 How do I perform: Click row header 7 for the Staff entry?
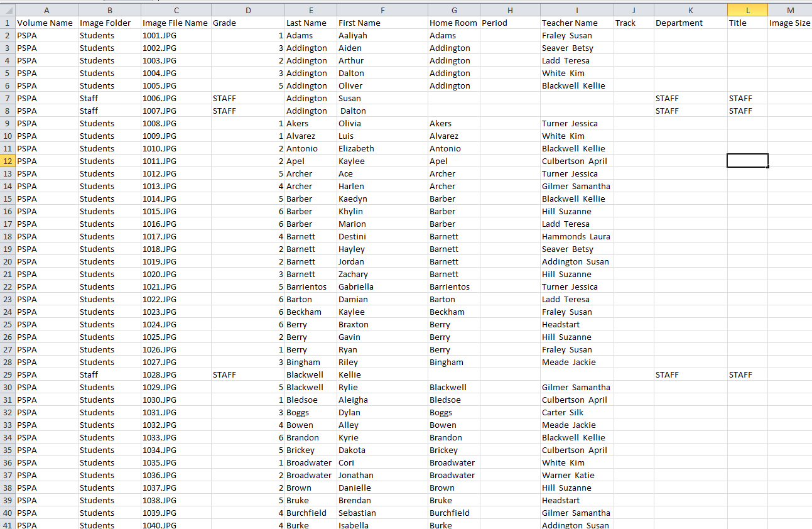tap(8, 98)
